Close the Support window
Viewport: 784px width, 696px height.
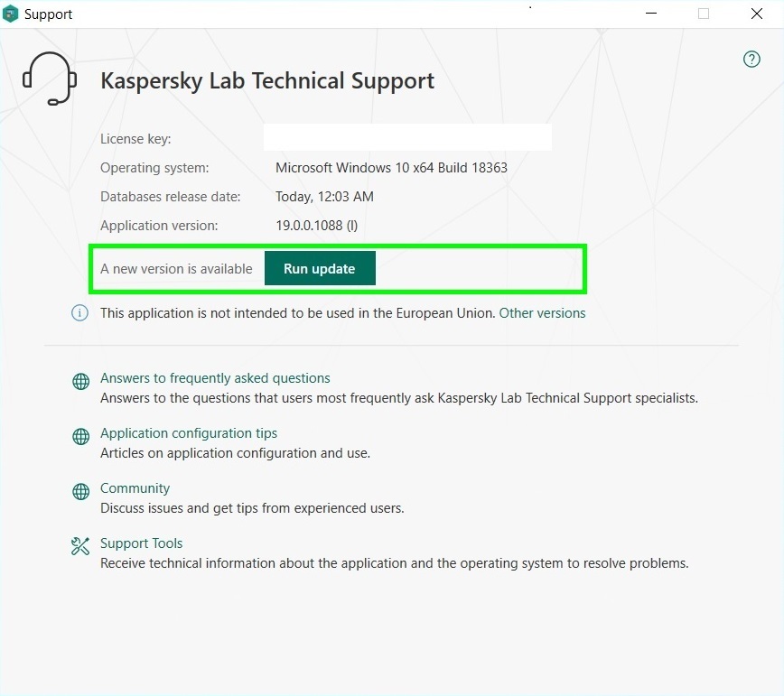[x=757, y=14]
